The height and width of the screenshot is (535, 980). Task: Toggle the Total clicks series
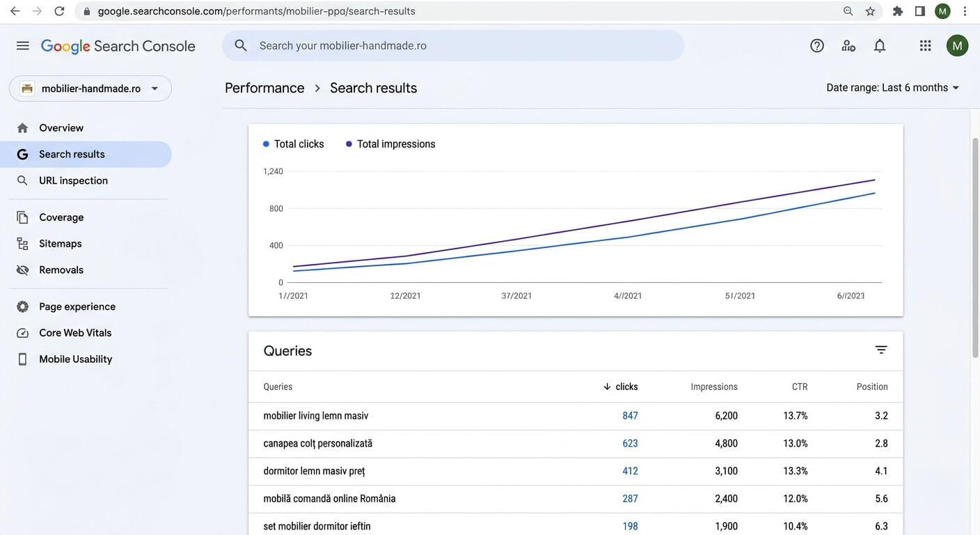[x=293, y=144]
